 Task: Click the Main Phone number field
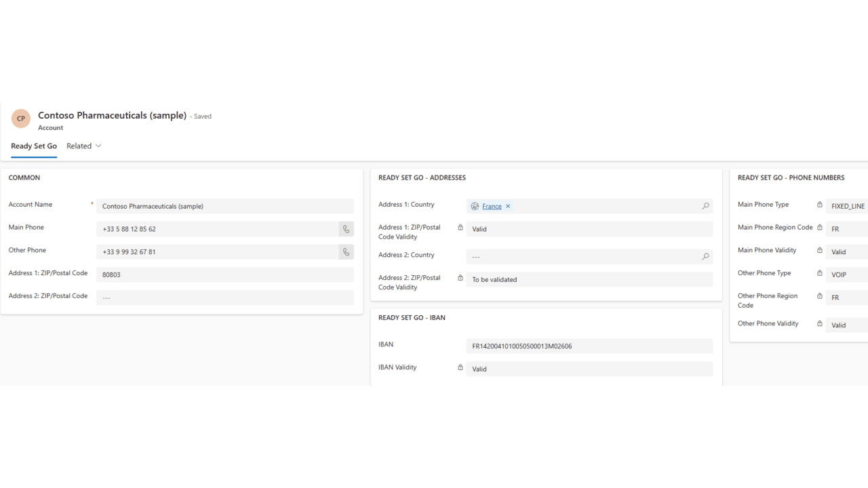pos(217,229)
